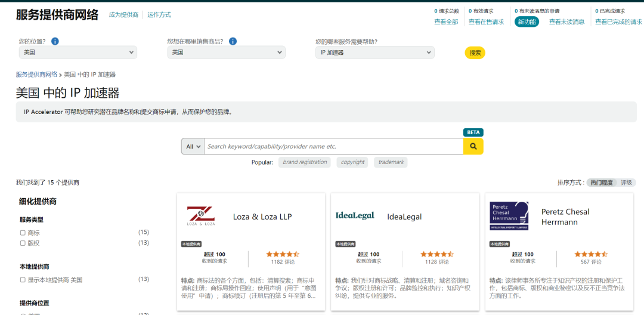644x315 pixels.
Task: Click the 查看全部 requests link
Action: pyautogui.click(x=446, y=21)
